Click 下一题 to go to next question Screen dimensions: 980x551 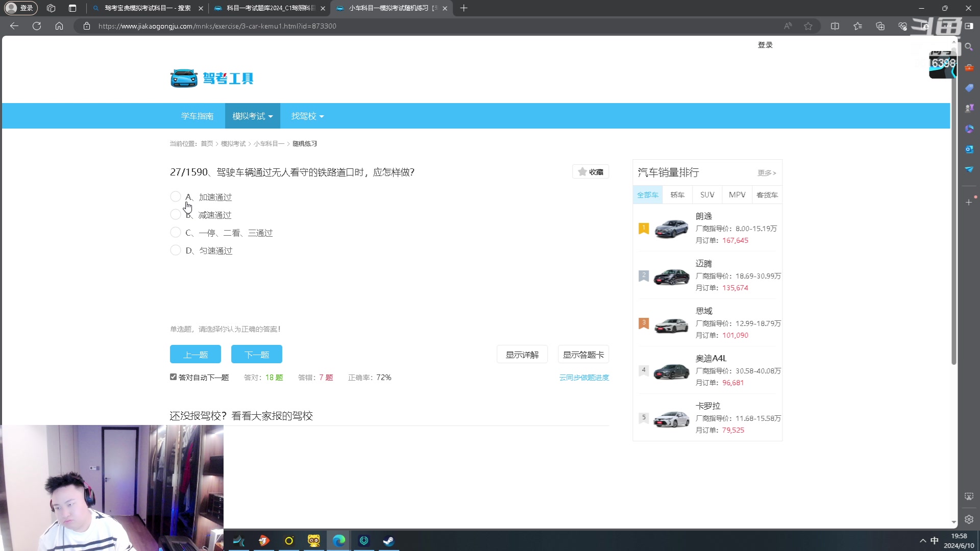point(256,354)
